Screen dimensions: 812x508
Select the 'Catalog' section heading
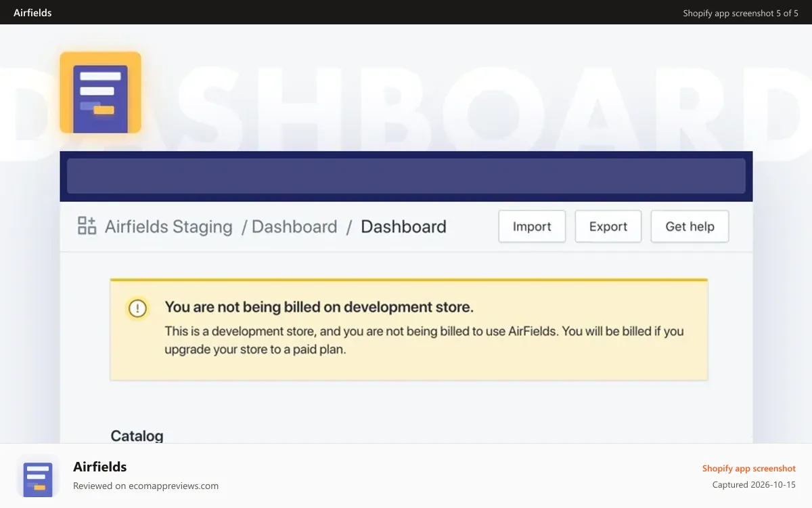click(x=137, y=436)
